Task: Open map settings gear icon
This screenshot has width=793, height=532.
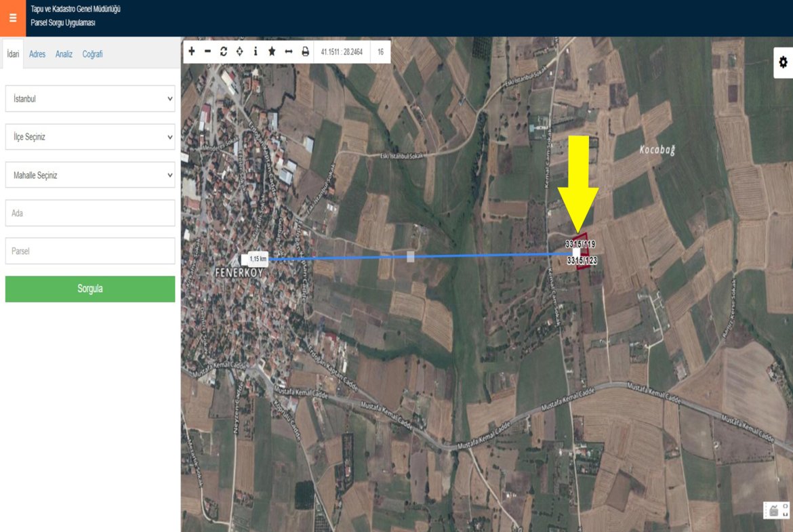Action: point(783,62)
